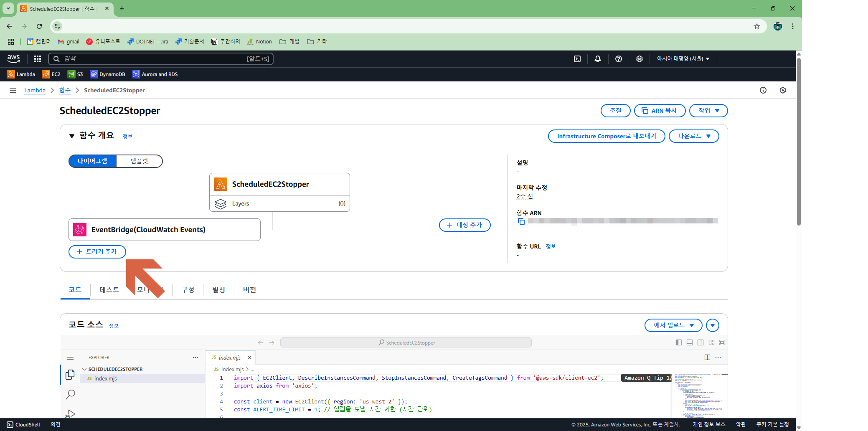Toggle the primary sidebar layout icon
The height and width of the screenshot is (431, 868).
(679, 342)
